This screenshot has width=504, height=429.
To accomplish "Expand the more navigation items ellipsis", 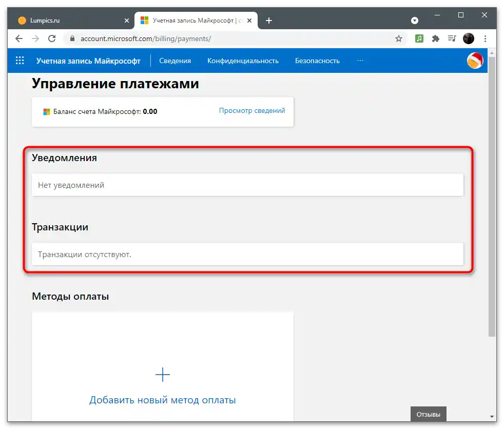I will (x=360, y=61).
